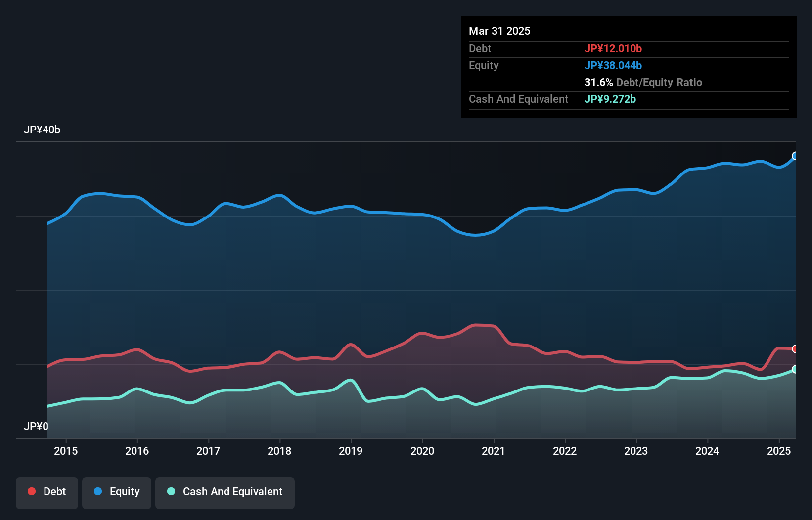Click the blue Equity legend dot
812x520 pixels.
98,491
